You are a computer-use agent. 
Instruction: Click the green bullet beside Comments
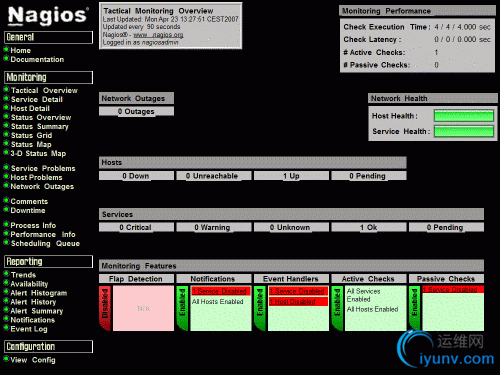tap(6, 201)
